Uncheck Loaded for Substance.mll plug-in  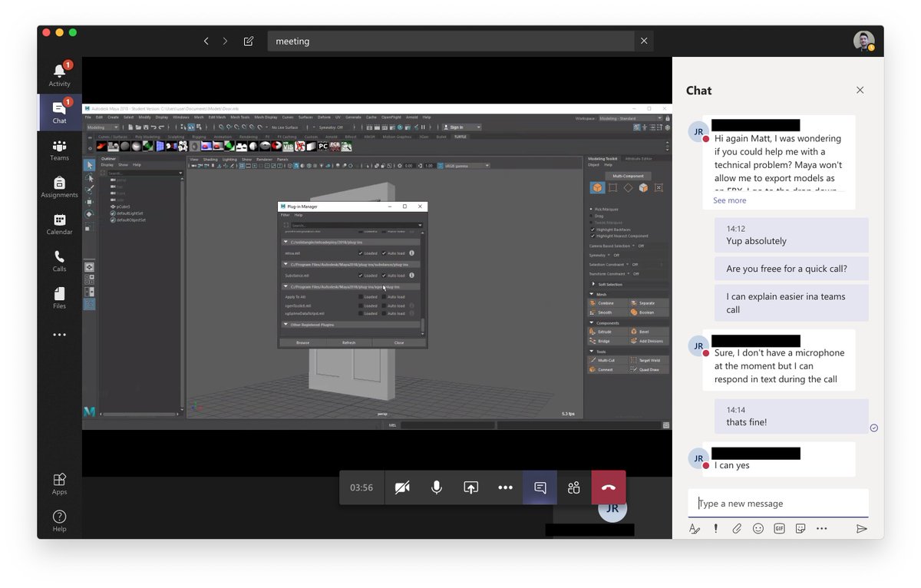tap(361, 276)
